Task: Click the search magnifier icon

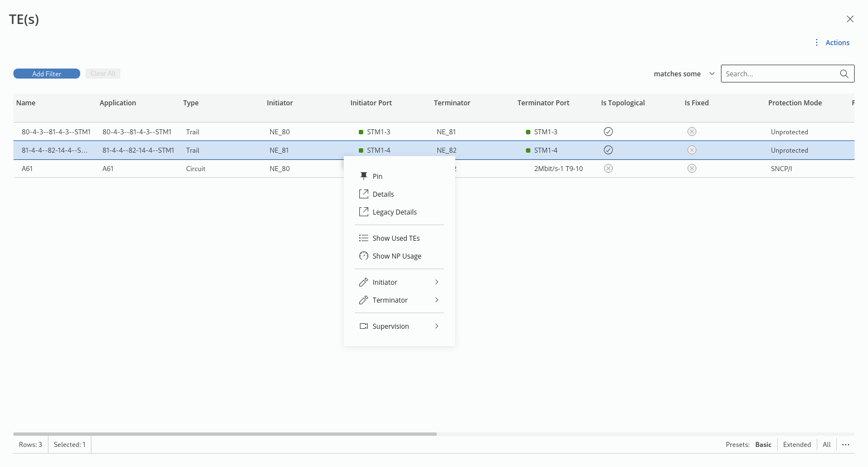Action: [x=844, y=74]
